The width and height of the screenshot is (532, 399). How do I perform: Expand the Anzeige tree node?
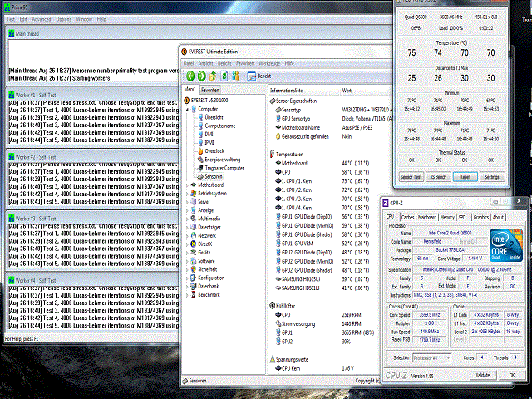[x=187, y=210]
